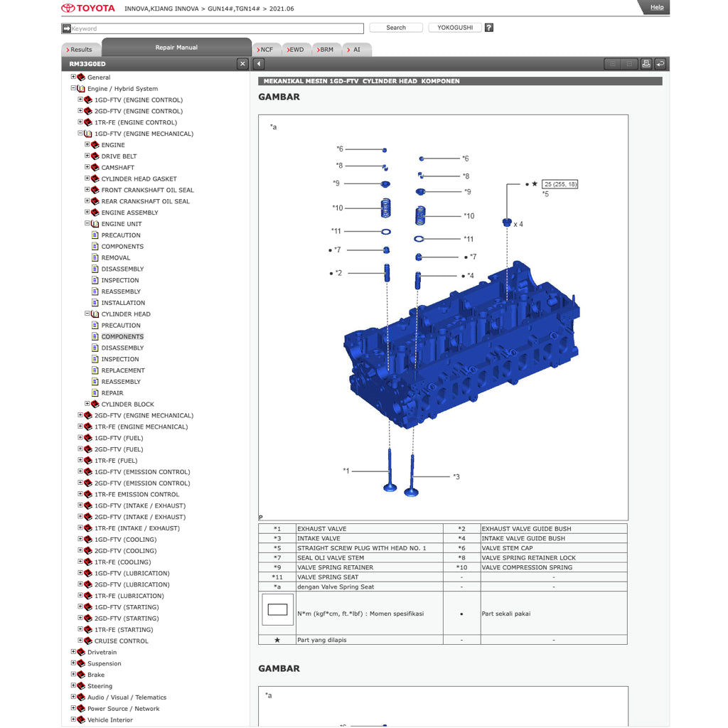Expand the CRUISE CONTROL node
Image resolution: width=728 pixels, height=728 pixels.
(80, 641)
